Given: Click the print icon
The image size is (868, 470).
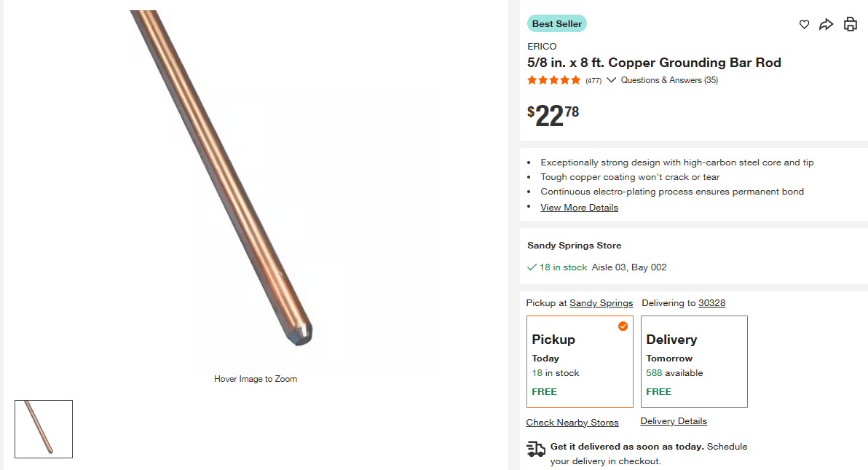Looking at the screenshot, I should pyautogui.click(x=850, y=25).
